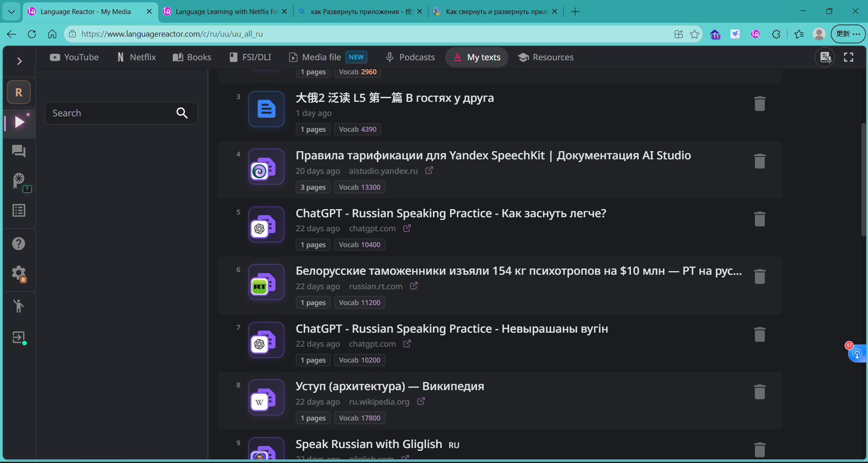The image size is (868, 463).
Task: Toggle fullscreen mode icon
Action: tap(849, 57)
